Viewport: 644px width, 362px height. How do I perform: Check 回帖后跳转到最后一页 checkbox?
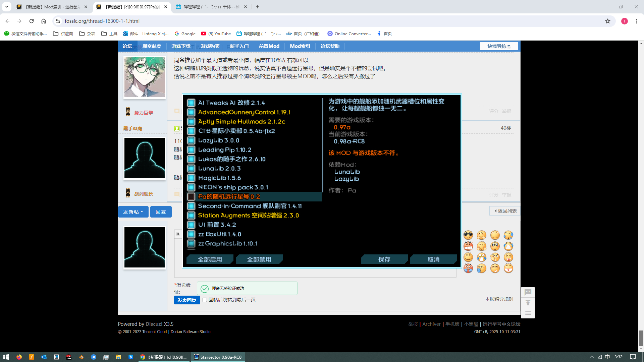tap(205, 300)
